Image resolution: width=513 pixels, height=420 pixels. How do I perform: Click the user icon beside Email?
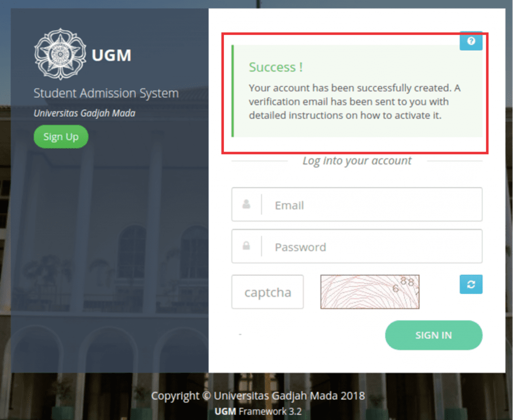246,204
